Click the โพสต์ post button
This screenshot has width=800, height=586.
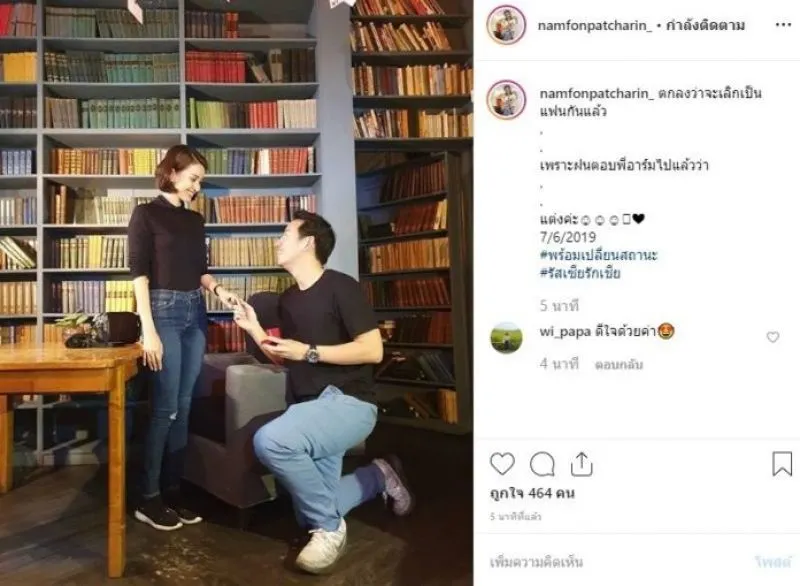coord(773,562)
